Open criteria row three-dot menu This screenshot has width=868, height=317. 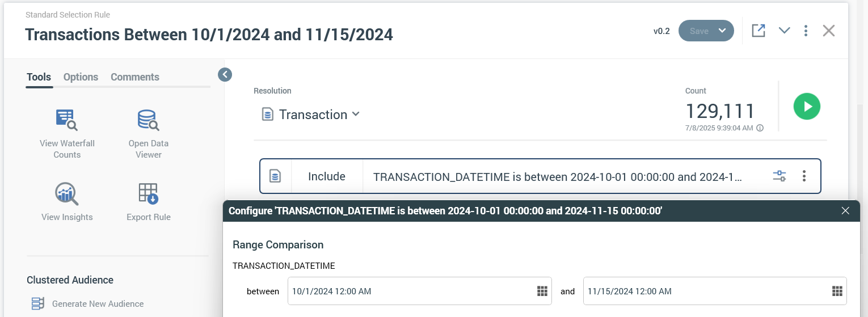pos(804,176)
